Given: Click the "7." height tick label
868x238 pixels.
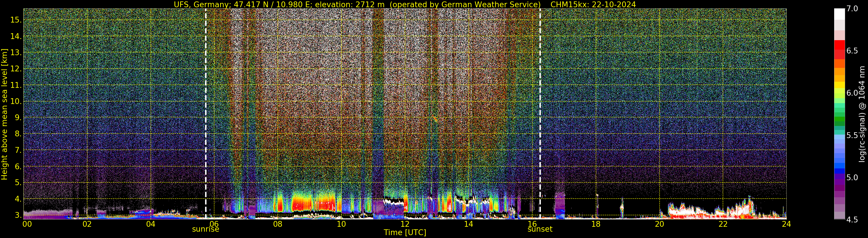Looking at the screenshot, I should tap(18, 150).
